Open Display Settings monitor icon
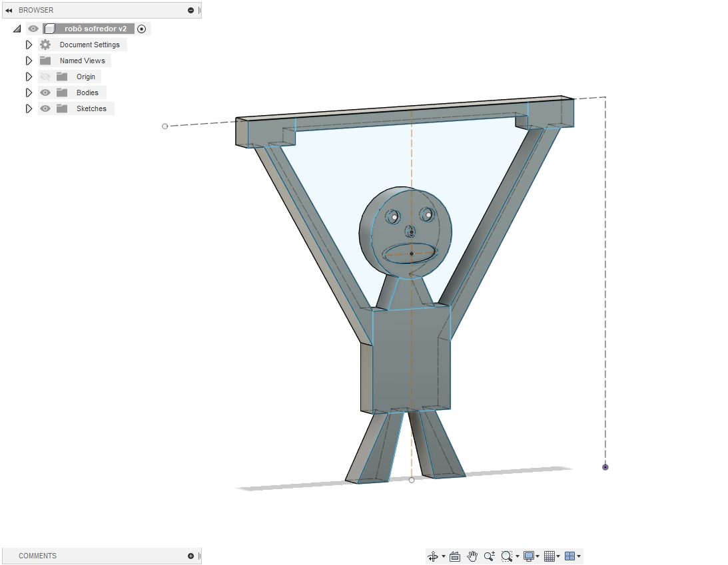 point(528,556)
